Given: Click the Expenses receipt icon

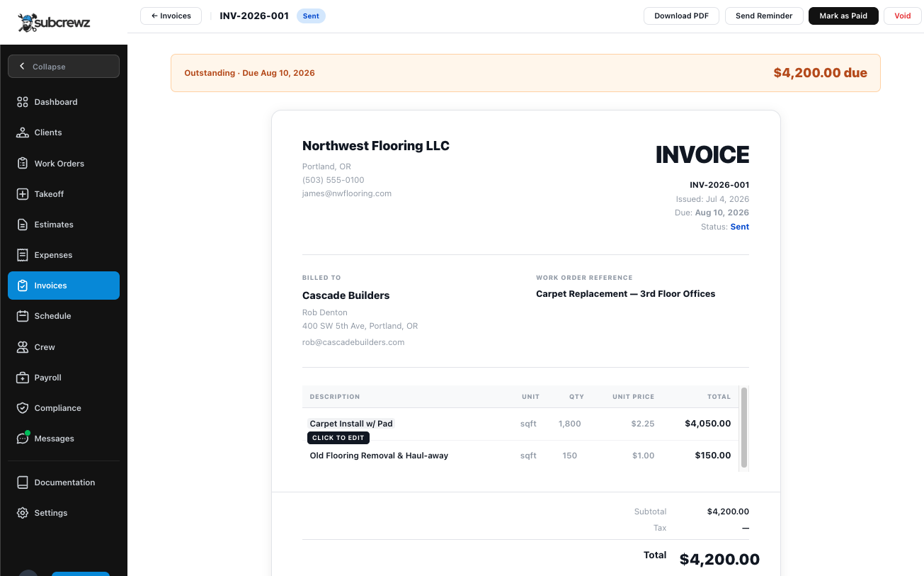Looking at the screenshot, I should [x=23, y=255].
